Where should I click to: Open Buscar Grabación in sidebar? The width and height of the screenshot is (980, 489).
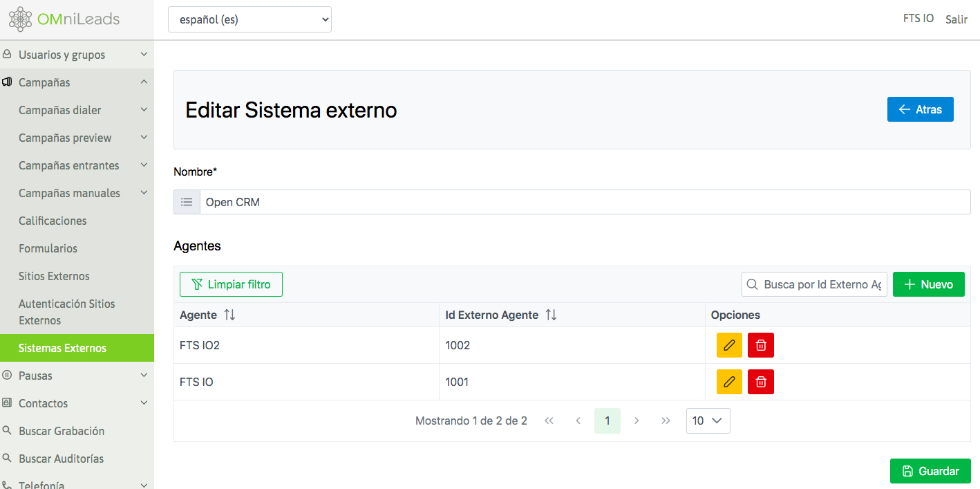[62, 431]
